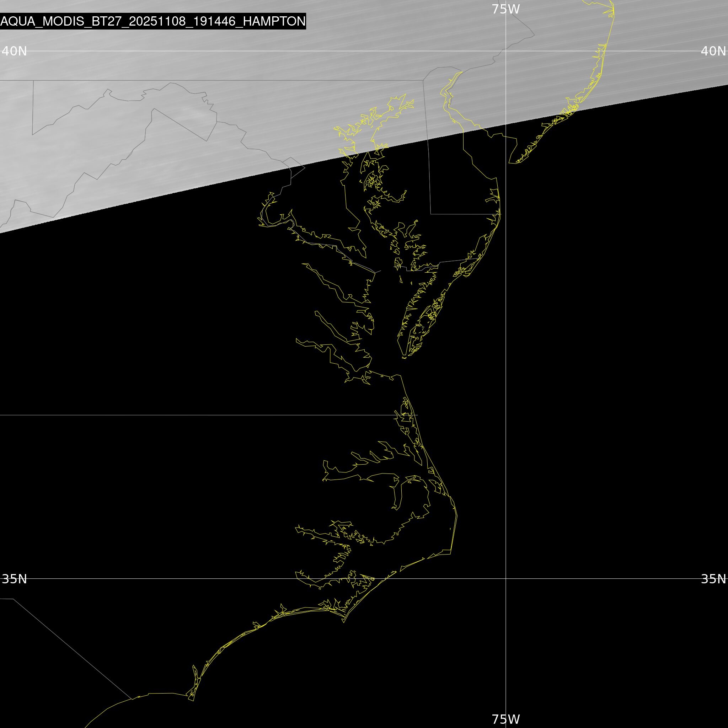Click the 75W and 35N gridline intersection
The height and width of the screenshot is (728, 728).
click(x=506, y=578)
